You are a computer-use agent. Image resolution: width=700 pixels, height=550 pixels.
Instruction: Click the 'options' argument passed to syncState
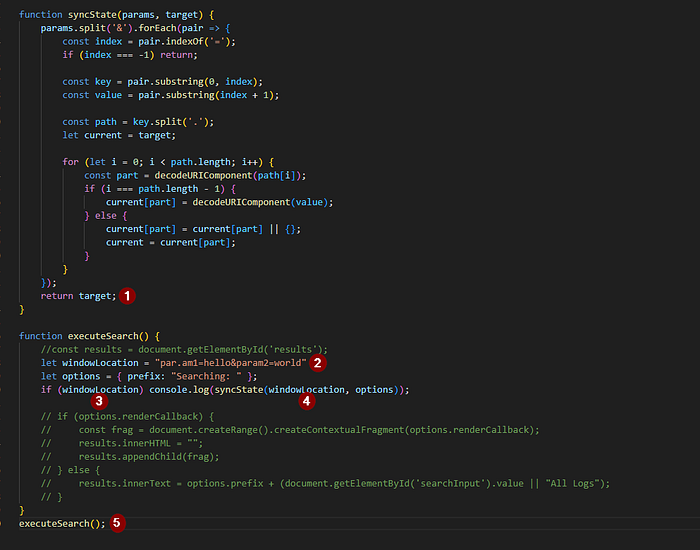tap(374, 390)
